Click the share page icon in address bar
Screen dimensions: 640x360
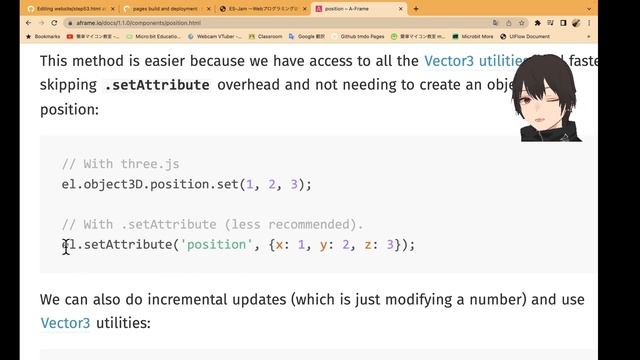[509, 23]
